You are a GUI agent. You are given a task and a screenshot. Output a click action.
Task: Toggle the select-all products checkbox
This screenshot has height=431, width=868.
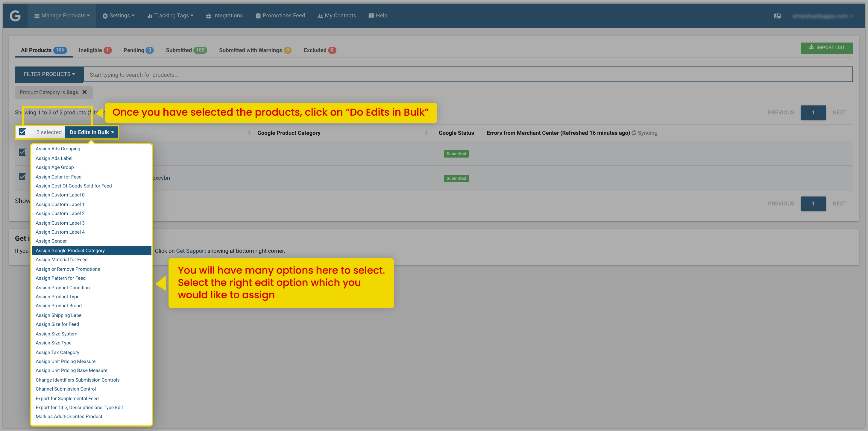(x=22, y=132)
